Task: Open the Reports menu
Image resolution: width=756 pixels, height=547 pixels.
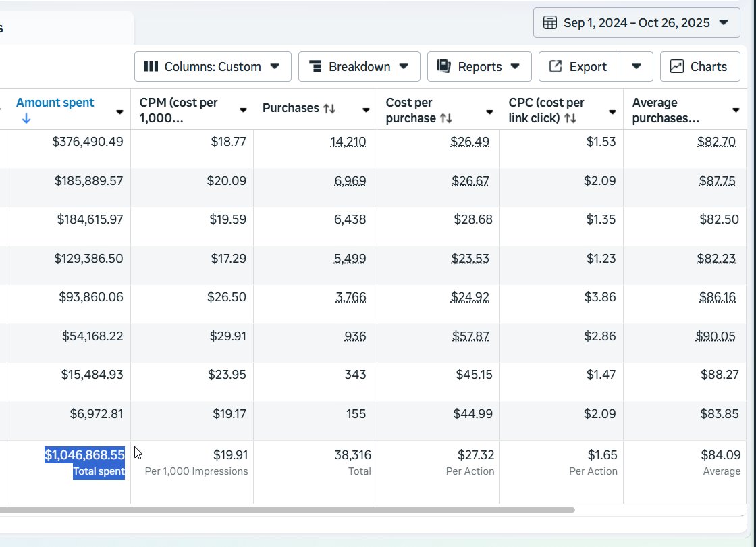Action: point(479,67)
